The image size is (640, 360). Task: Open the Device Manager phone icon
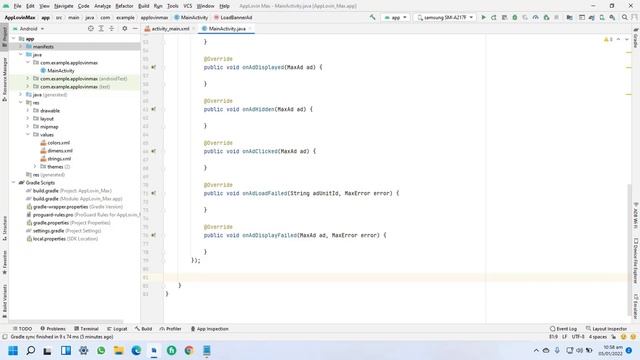point(602,18)
